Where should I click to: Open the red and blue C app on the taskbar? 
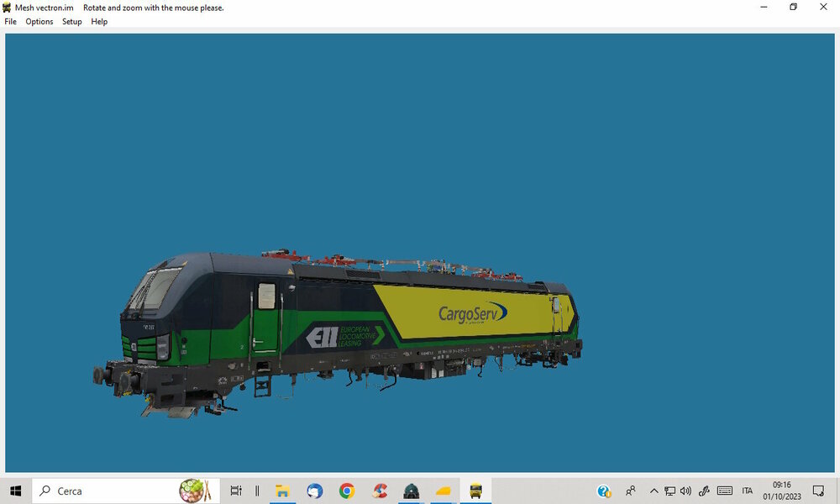click(380, 491)
